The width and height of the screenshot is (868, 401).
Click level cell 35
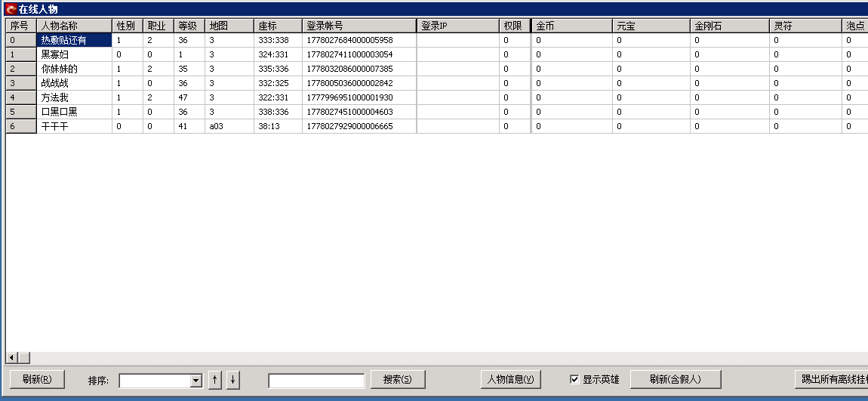click(189, 69)
